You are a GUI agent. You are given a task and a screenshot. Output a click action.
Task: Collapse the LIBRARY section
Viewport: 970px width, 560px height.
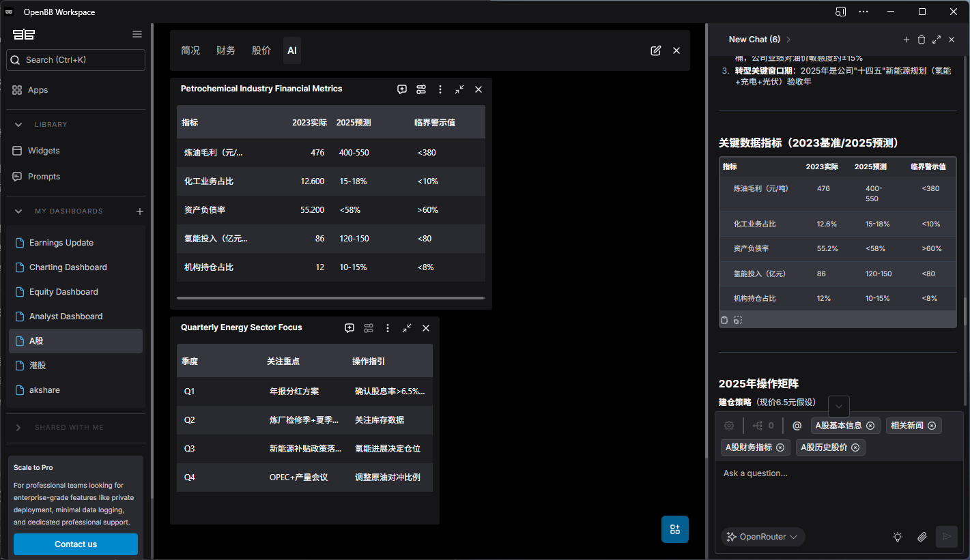point(18,125)
